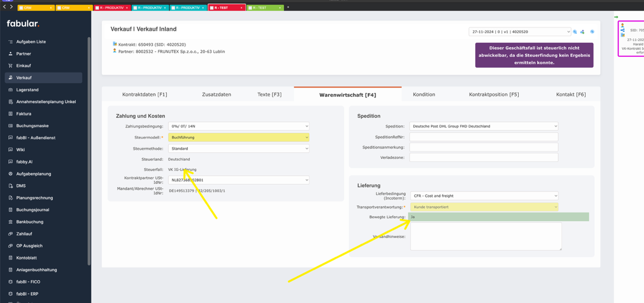Click the edit-note icon in the pink panel
The image size is (644, 303).
coord(623,35)
